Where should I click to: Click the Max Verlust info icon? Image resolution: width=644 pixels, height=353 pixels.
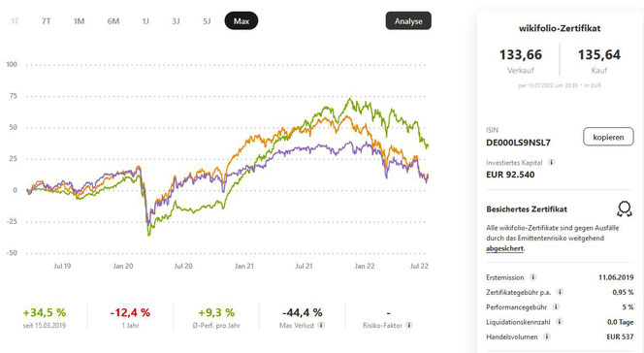pos(321,325)
